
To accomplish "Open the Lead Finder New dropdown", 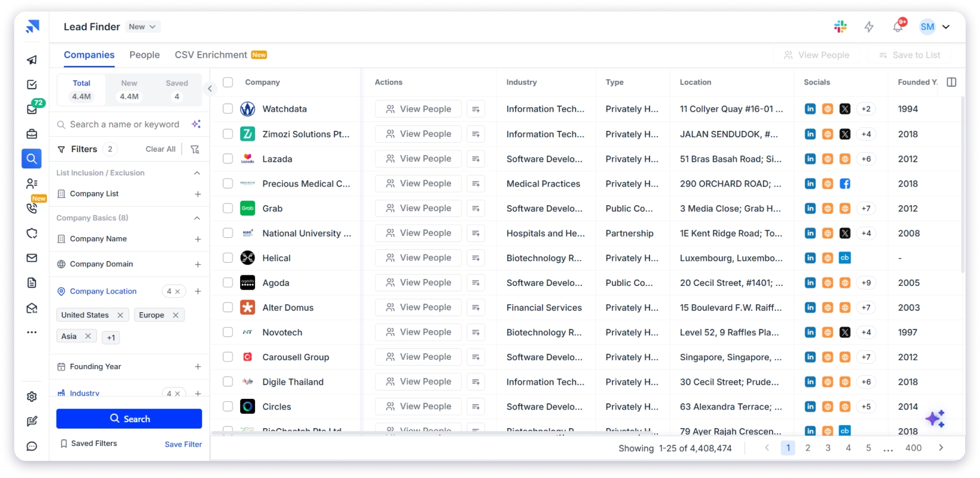I will click(x=143, y=27).
